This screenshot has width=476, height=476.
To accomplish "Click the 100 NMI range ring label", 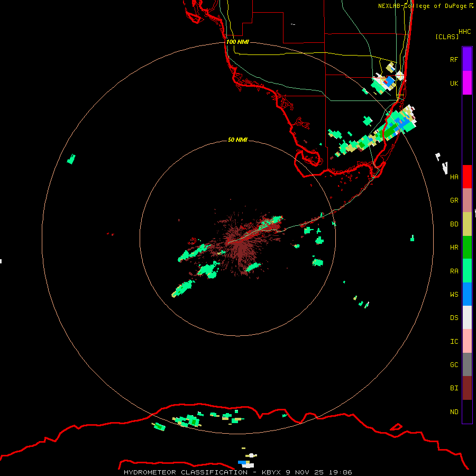I will pos(237,42).
